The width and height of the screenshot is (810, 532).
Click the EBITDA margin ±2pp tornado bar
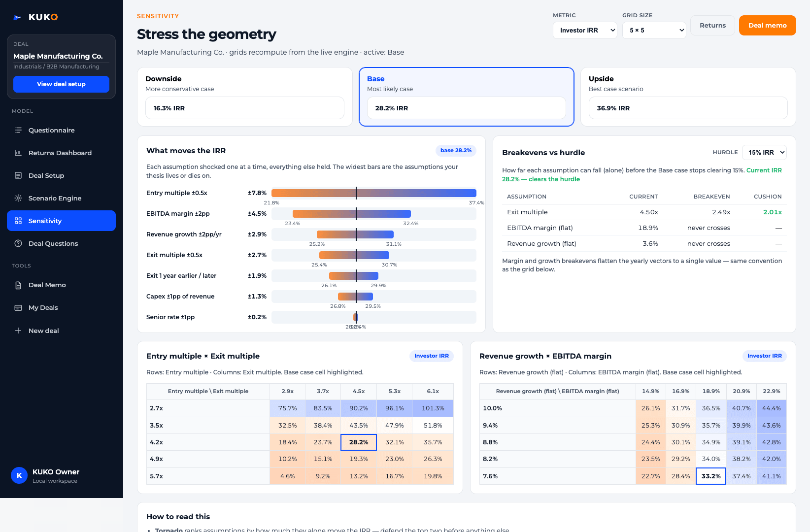pyautogui.click(x=352, y=214)
